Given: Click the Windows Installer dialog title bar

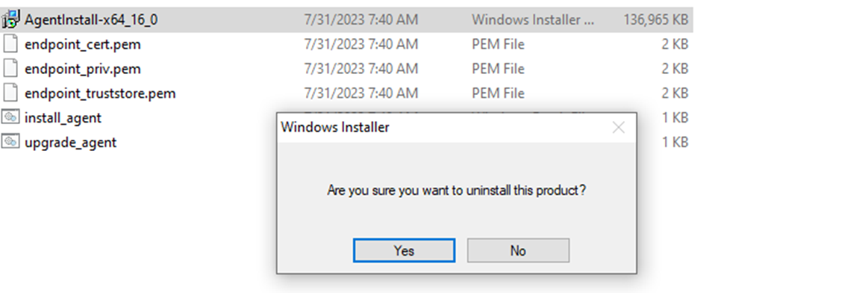Looking at the screenshot, I should [x=443, y=127].
